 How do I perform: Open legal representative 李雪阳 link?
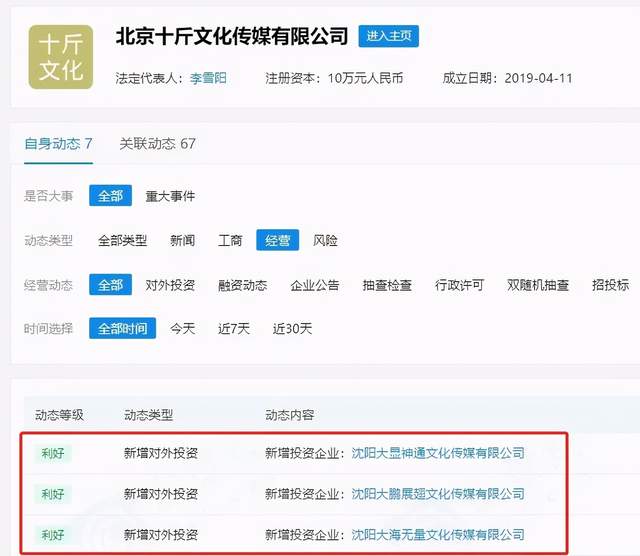pos(208,78)
